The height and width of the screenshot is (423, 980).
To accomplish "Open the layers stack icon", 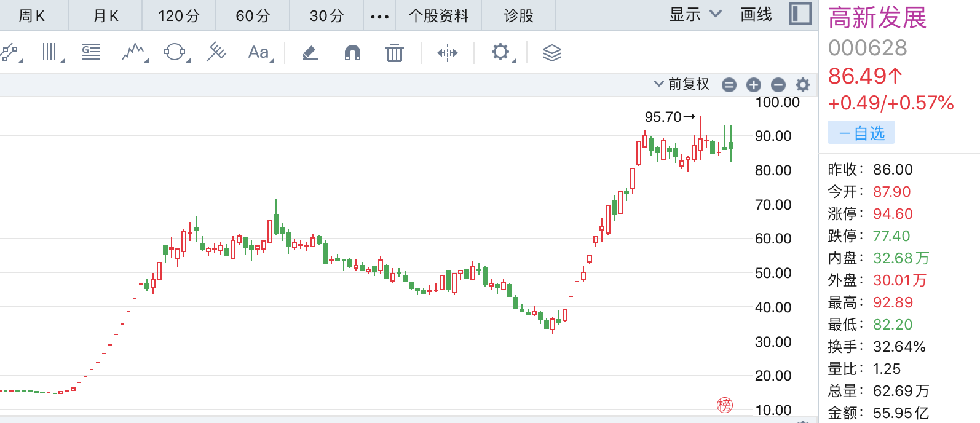I will point(552,53).
